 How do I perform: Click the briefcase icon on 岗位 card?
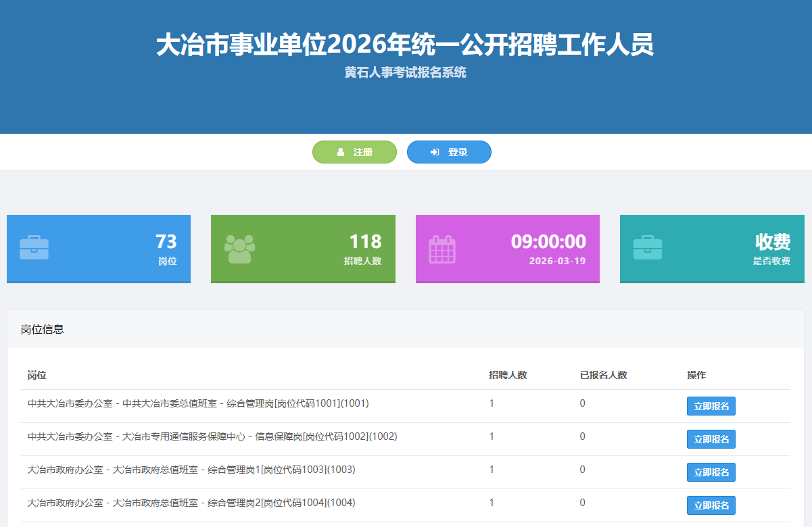[34, 248]
